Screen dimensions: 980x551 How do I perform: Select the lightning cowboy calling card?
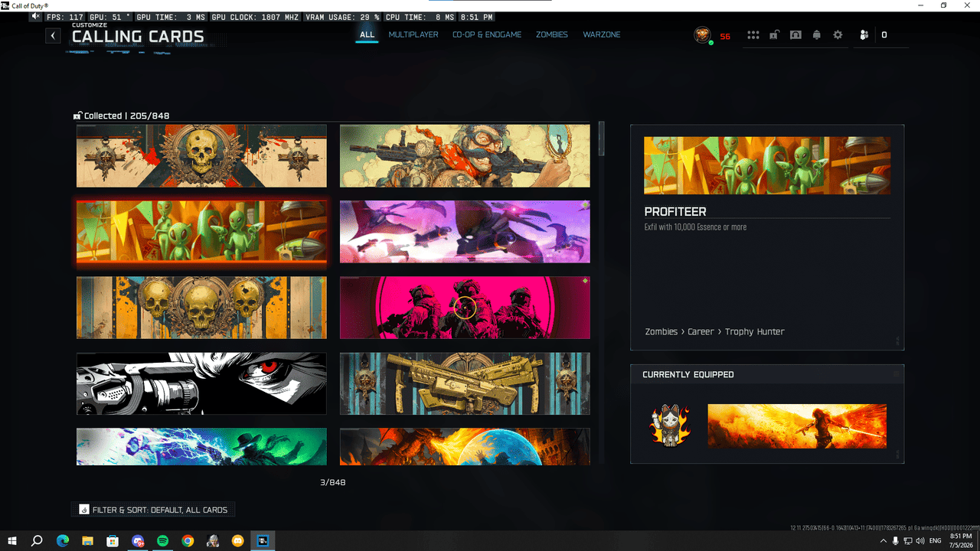(x=201, y=446)
